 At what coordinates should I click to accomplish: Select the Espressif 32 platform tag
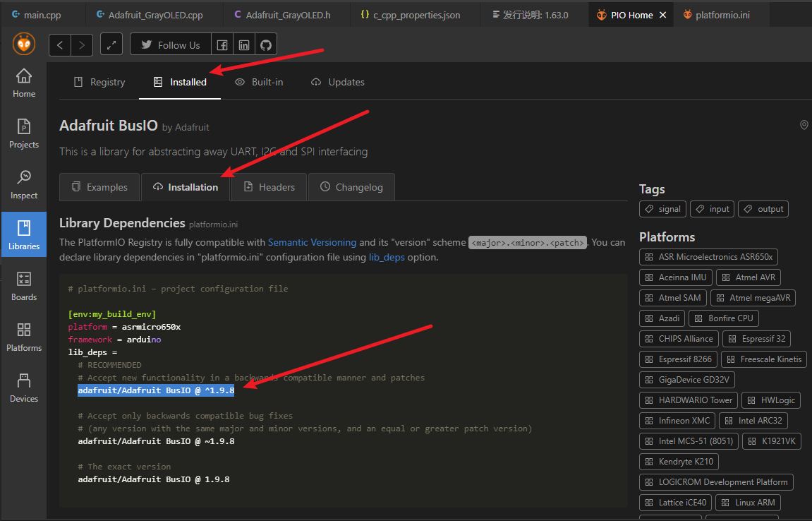756,338
